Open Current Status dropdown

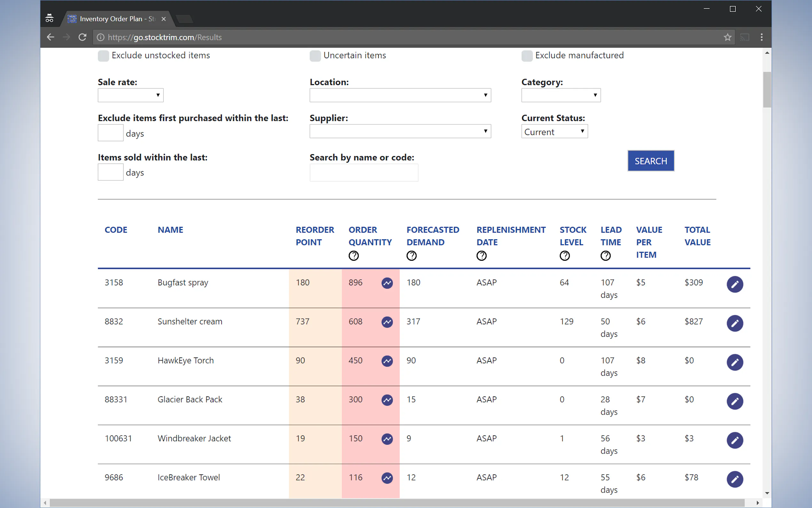(x=554, y=131)
